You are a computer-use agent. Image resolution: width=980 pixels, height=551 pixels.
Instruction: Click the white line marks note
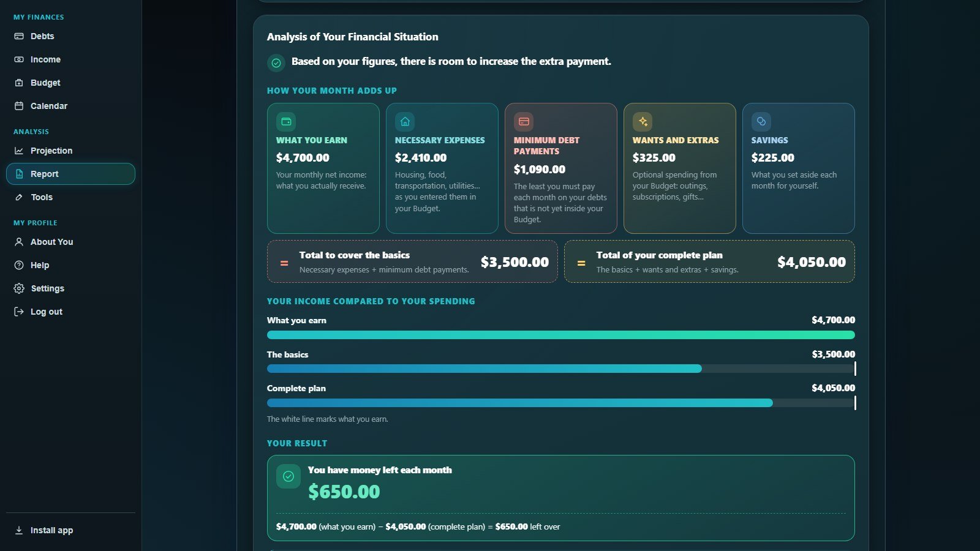(327, 419)
